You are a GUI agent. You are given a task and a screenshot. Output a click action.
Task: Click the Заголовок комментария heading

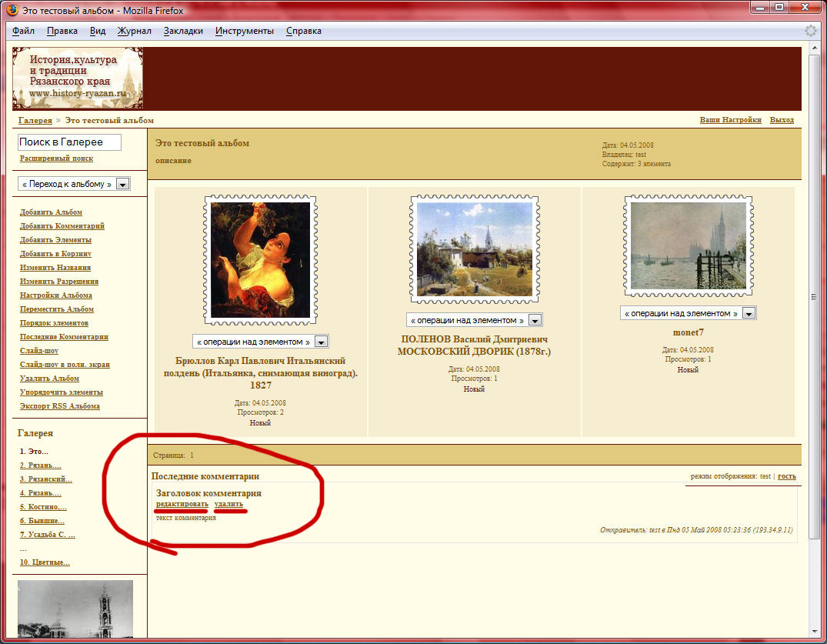208,493
